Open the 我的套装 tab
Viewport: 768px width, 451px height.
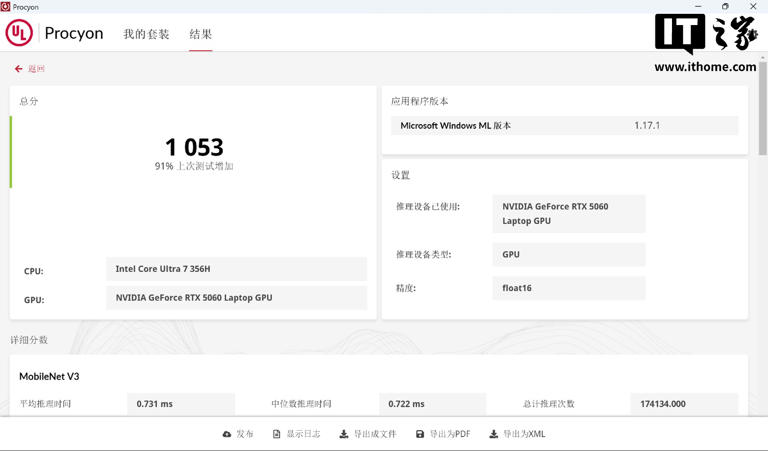click(146, 34)
